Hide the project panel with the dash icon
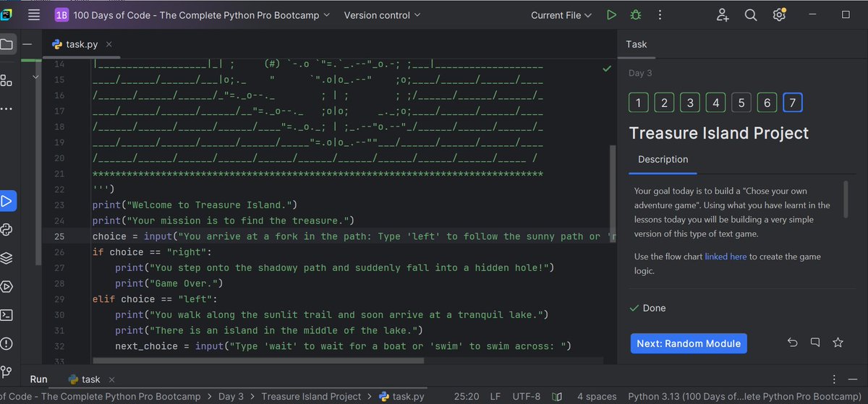The image size is (868, 404). [x=27, y=44]
